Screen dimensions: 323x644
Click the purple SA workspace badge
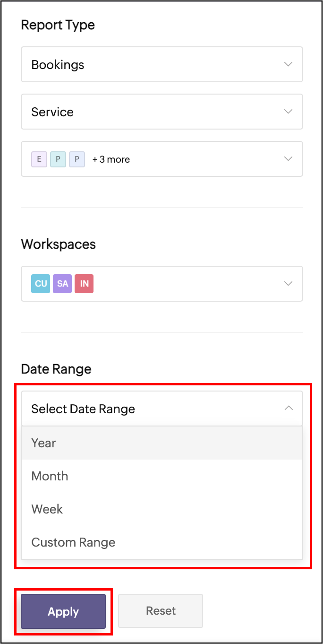[62, 284]
